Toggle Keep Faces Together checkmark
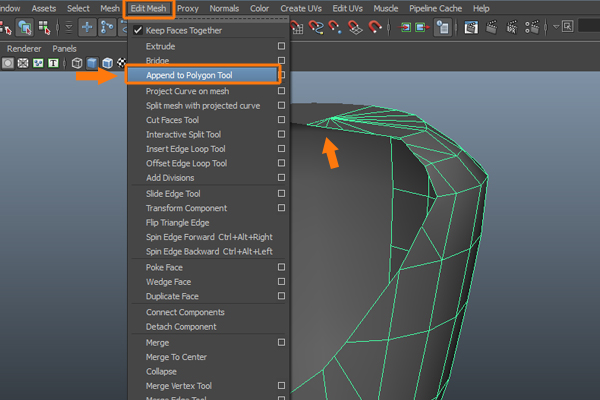Screen dimensions: 600x400 pos(138,31)
